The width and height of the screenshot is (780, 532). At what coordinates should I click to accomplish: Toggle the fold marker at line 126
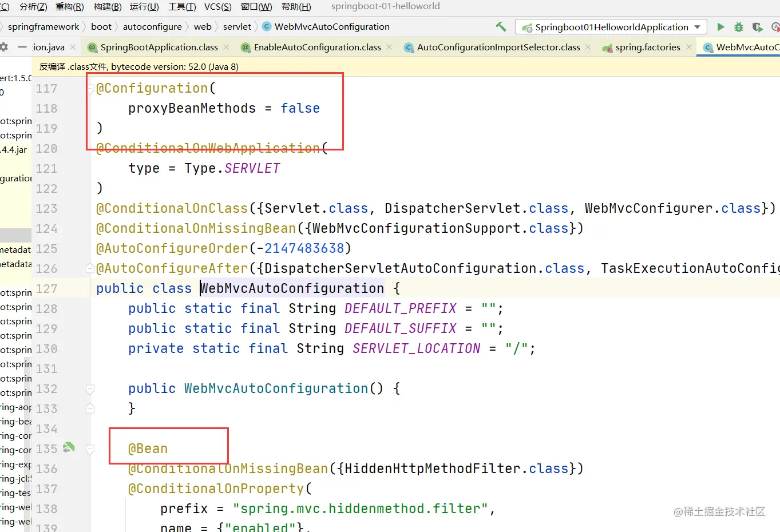pos(90,268)
